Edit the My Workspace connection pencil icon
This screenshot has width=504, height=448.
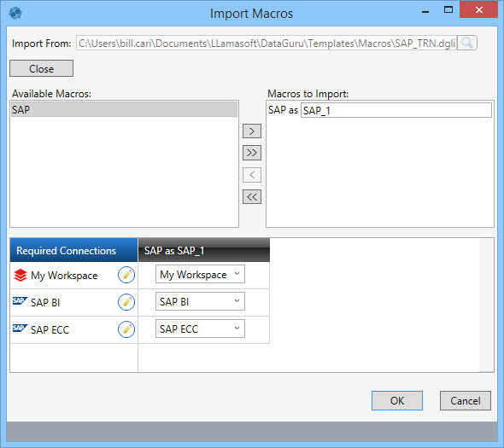(126, 275)
